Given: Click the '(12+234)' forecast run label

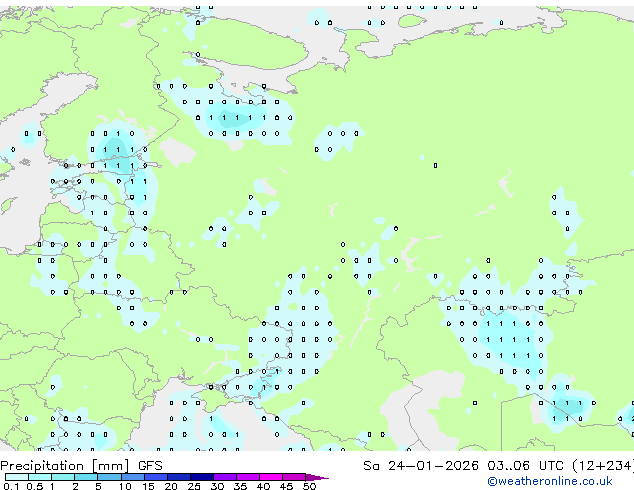Looking at the screenshot, I should [603, 466].
